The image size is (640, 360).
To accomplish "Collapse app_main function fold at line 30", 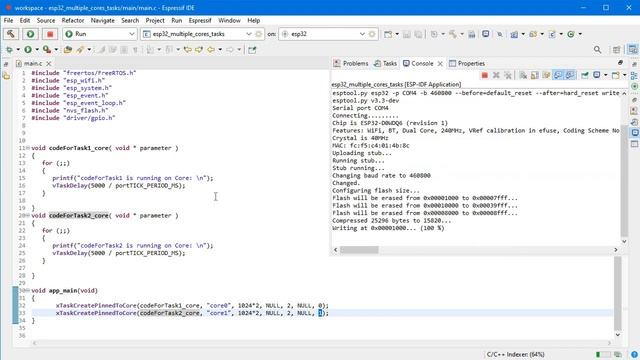I will (x=28, y=291).
